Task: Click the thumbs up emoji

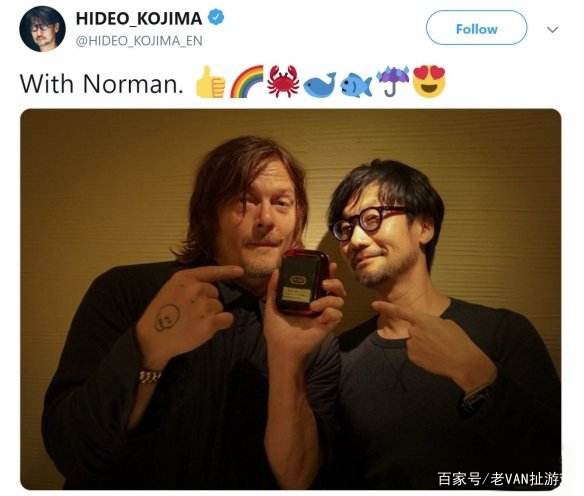Action: click(210, 82)
